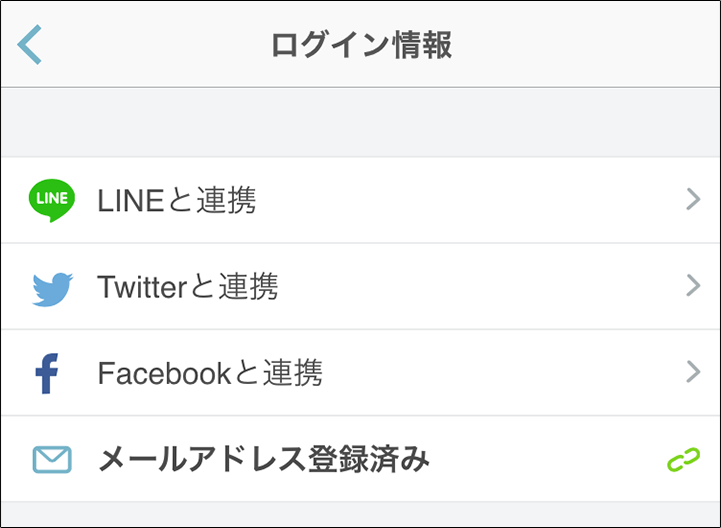The width and height of the screenshot is (721, 528).
Task: Tap the blue Twitter bird icon
Action: (52, 288)
